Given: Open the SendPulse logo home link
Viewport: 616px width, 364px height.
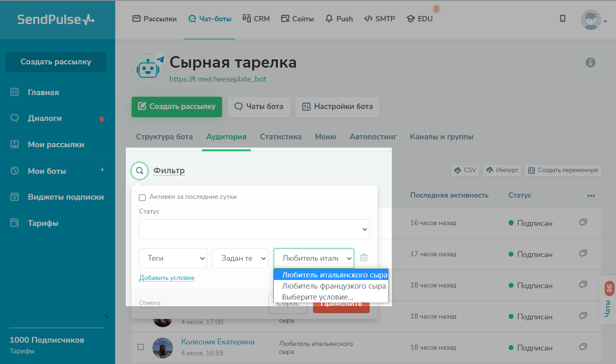Looking at the screenshot, I should (56, 19).
